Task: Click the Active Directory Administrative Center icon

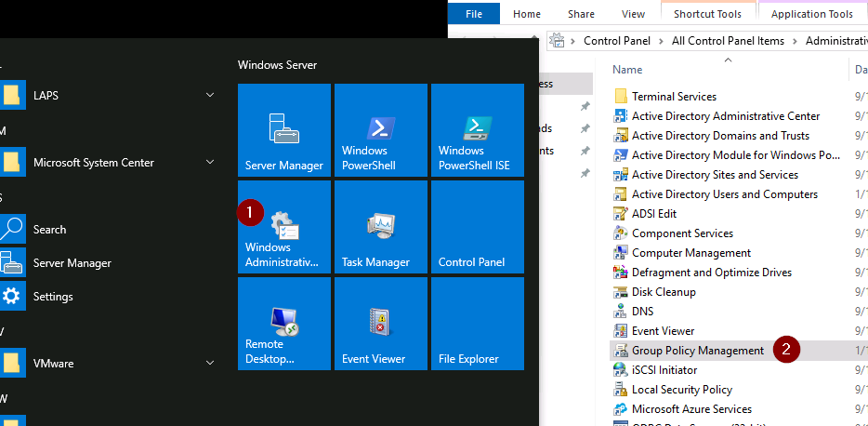Action: (621, 115)
